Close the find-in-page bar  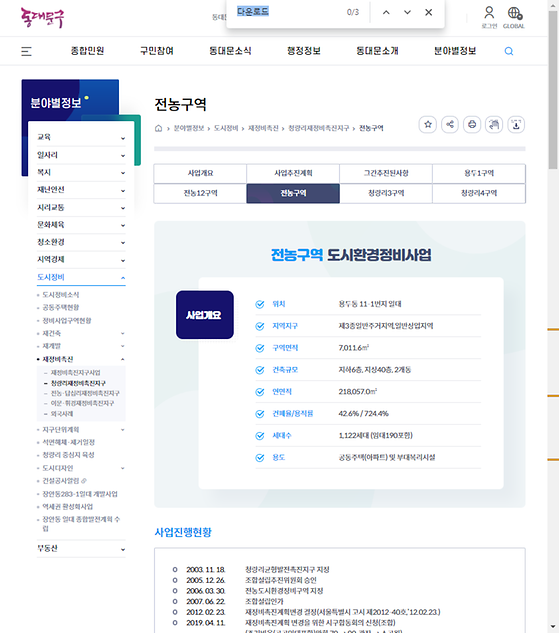pyautogui.click(x=429, y=12)
